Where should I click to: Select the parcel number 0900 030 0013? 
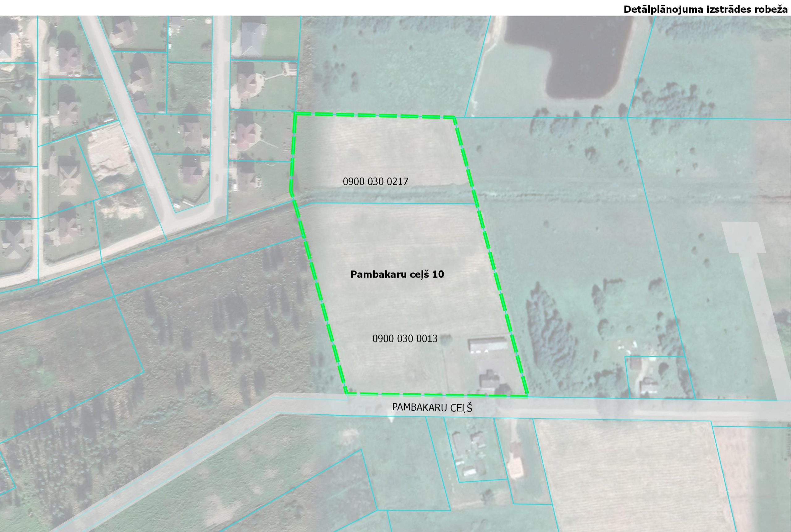coord(405,339)
